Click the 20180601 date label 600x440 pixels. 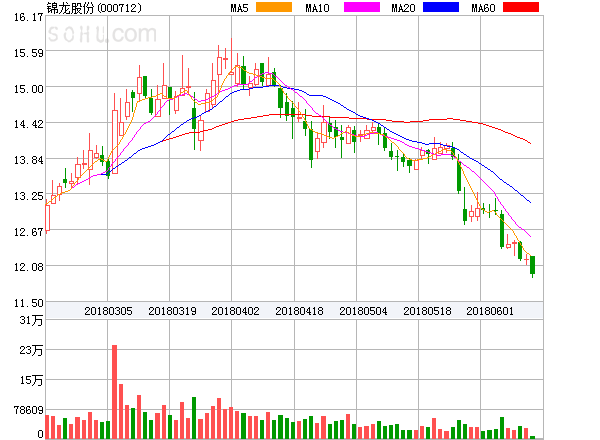click(490, 311)
